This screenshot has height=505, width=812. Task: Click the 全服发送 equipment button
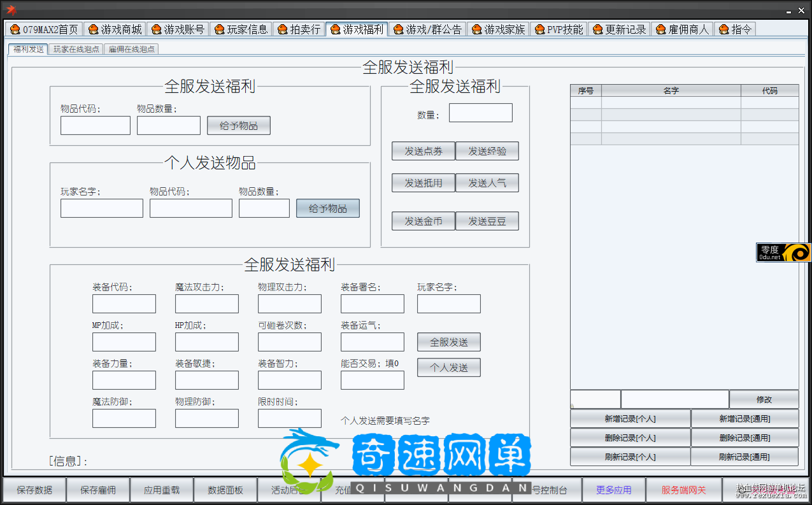coord(448,342)
